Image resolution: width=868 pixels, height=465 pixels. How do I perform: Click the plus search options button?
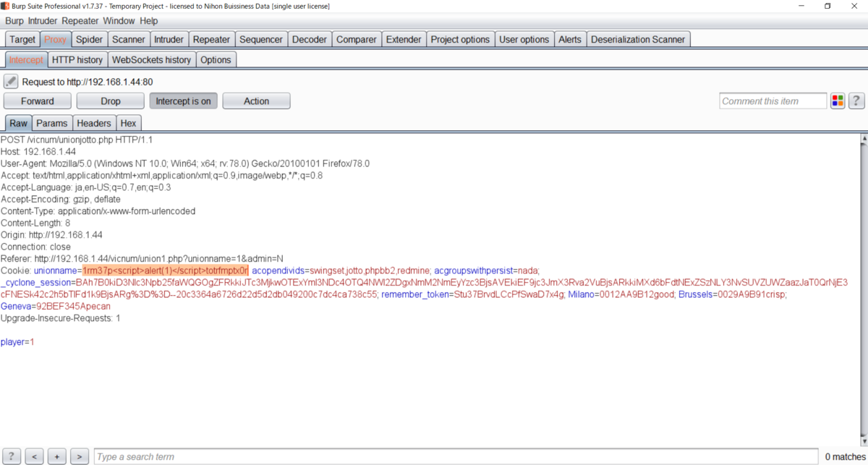pos(57,456)
